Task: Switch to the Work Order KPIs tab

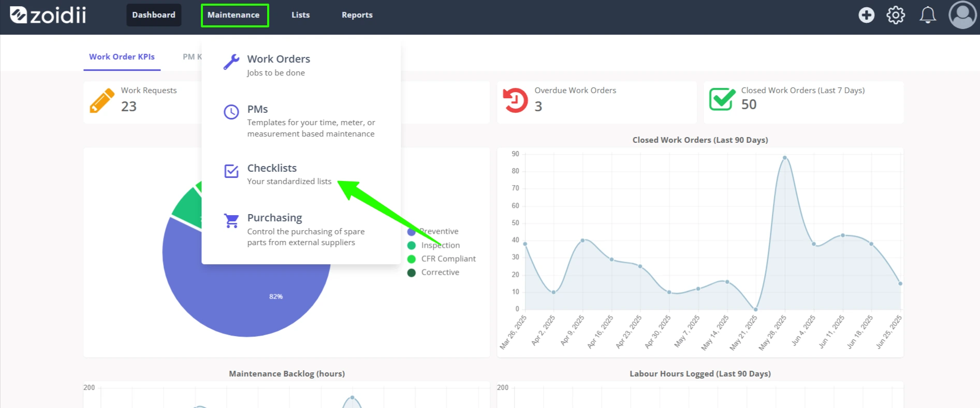Action: pos(122,57)
